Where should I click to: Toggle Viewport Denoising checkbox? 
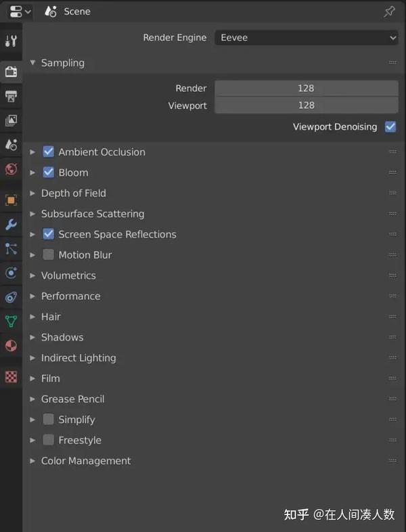pyautogui.click(x=390, y=127)
